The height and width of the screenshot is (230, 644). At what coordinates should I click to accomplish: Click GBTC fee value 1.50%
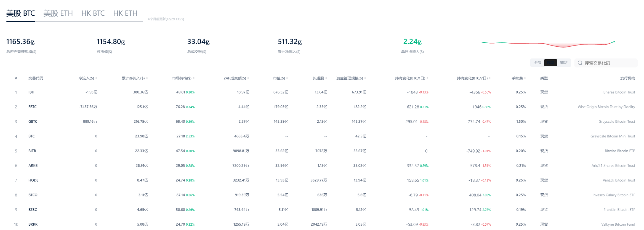coord(521,121)
